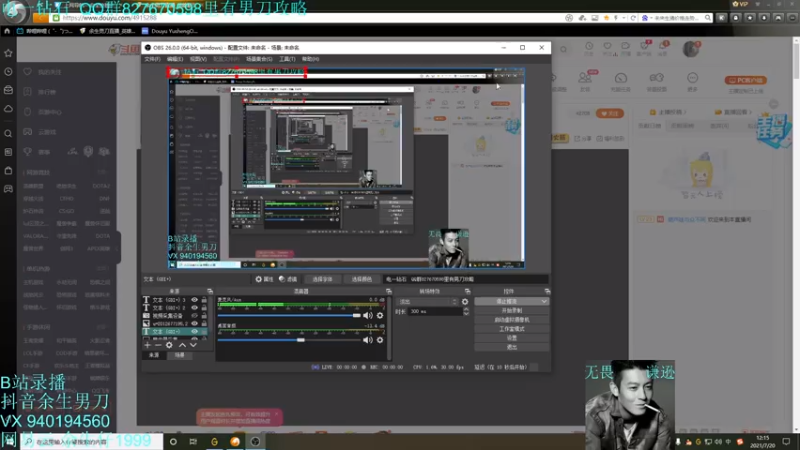This screenshot has height=450, width=800.
Task: Click Select Font button in source toolbar
Action: tap(322, 279)
